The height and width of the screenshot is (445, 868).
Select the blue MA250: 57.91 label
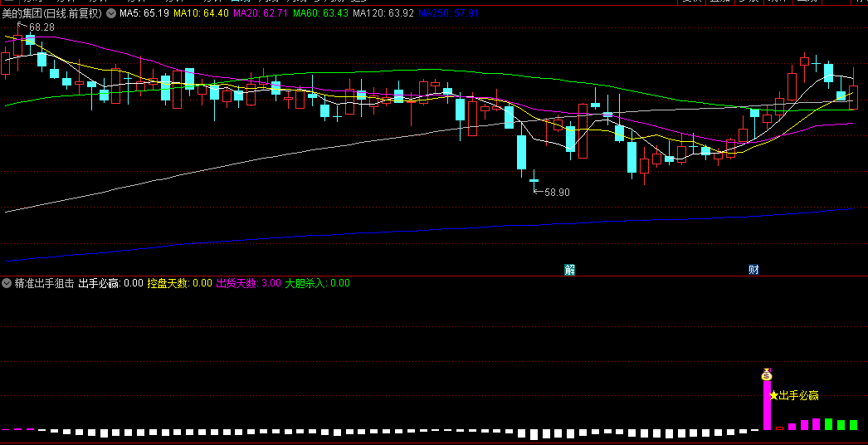(x=448, y=13)
